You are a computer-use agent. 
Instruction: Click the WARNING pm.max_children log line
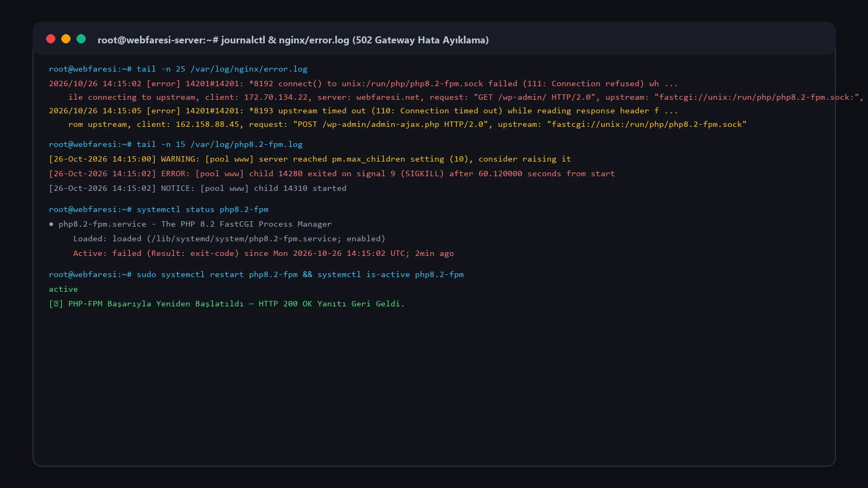coord(310,159)
